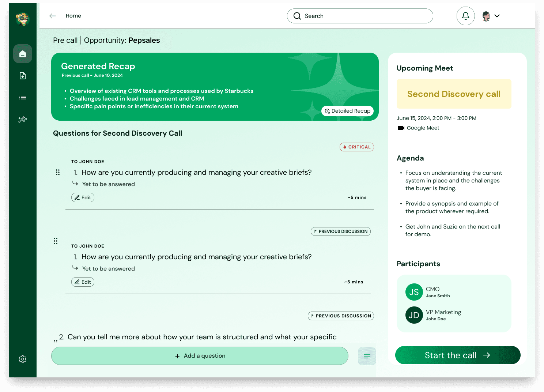Click "June 15, 2024, 2:00 PM - 3:00 PM"
The image size is (544, 392).
coord(437,118)
